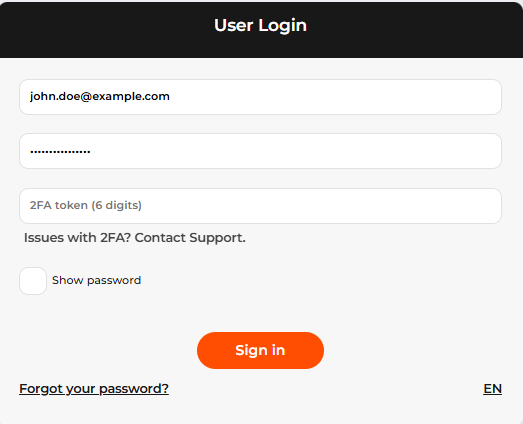This screenshot has width=523, height=424.
Task: Click on the password dots
Action: [x=60, y=152]
